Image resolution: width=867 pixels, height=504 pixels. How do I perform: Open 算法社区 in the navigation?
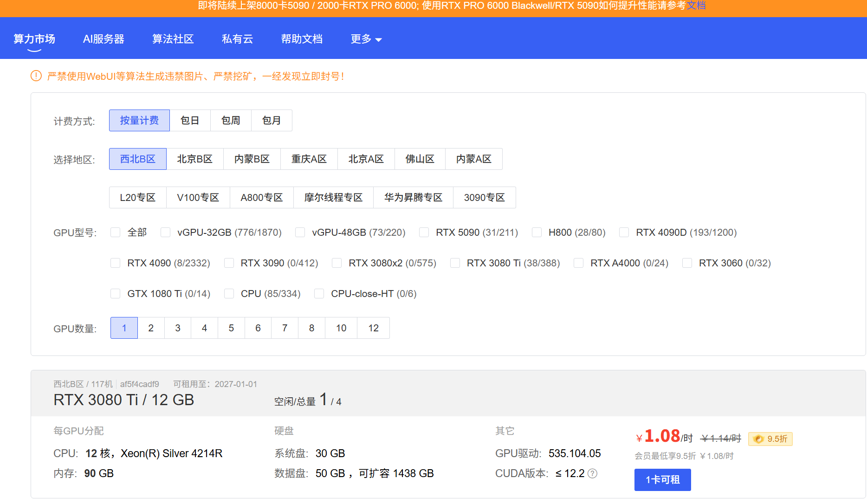173,39
